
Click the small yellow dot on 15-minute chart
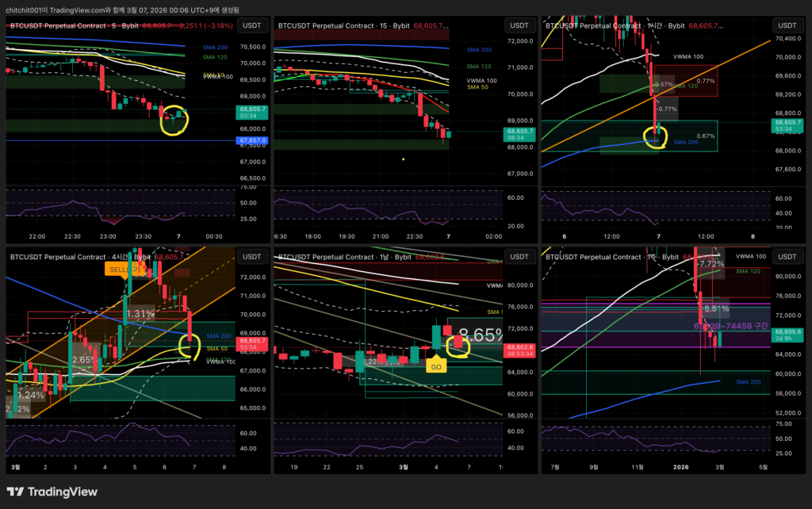coord(404,159)
